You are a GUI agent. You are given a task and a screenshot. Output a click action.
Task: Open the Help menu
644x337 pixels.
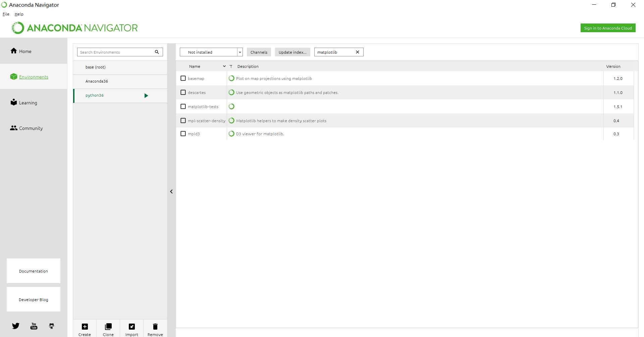[19, 14]
